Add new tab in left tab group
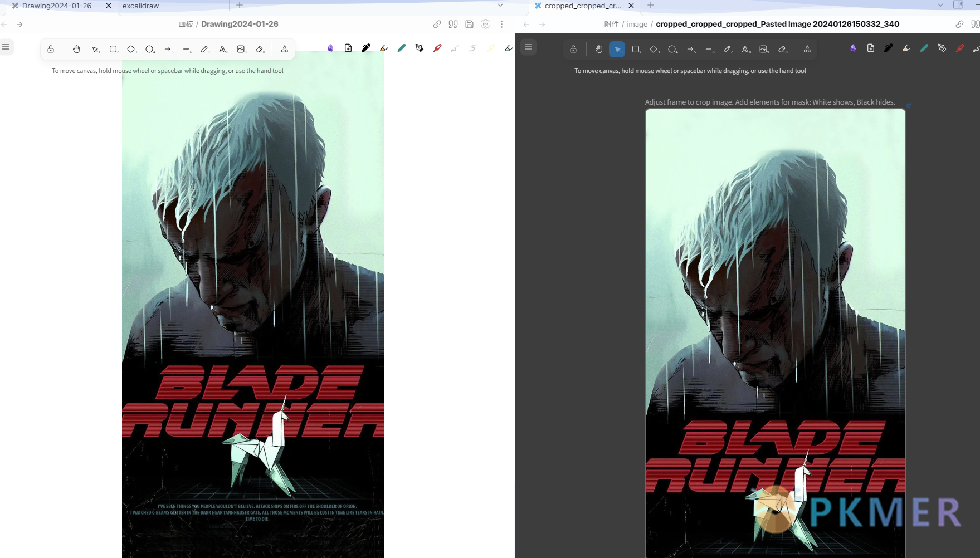980x558 pixels. tap(240, 5)
